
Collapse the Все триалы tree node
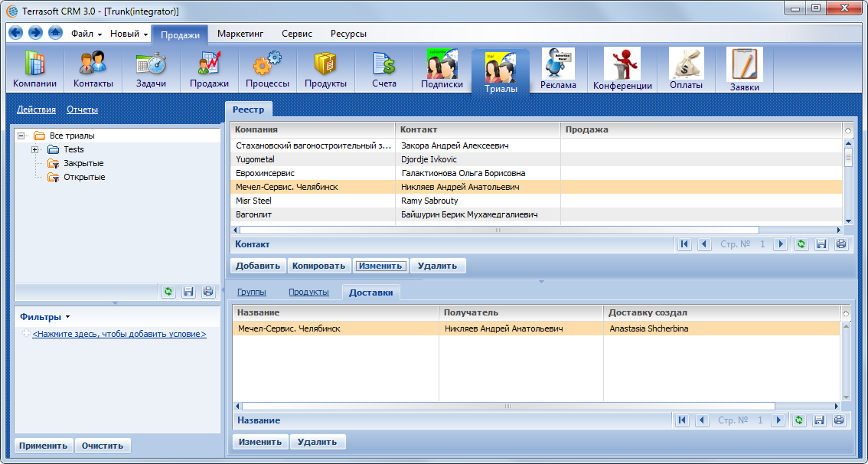tap(21, 136)
